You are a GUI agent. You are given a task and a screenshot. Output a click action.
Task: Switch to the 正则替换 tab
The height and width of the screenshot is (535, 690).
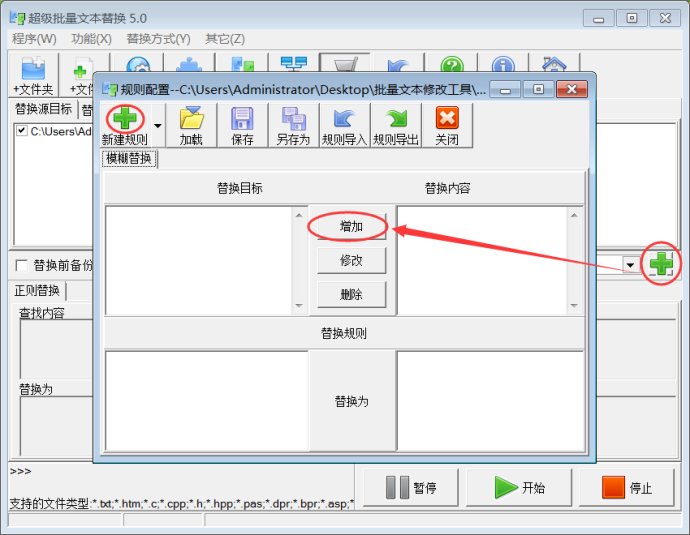point(37,291)
